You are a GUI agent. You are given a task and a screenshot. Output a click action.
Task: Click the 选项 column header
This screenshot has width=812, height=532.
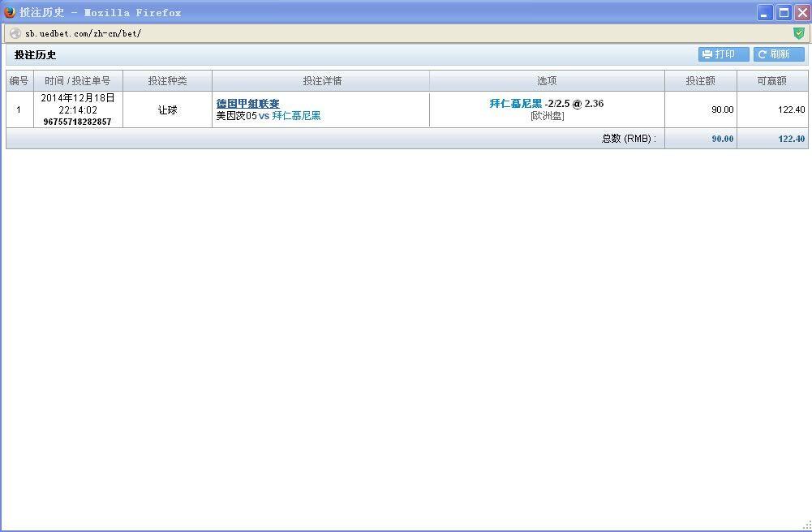[546, 79]
